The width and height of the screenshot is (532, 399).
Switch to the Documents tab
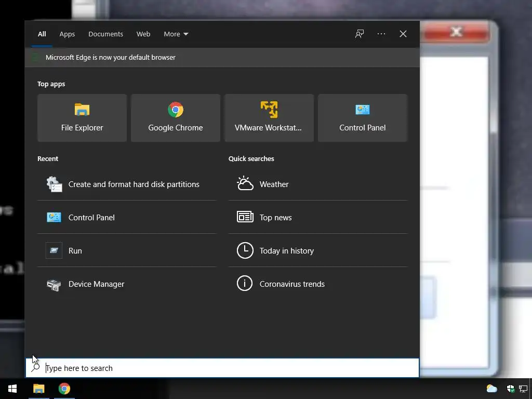pyautogui.click(x=105, y=34)
